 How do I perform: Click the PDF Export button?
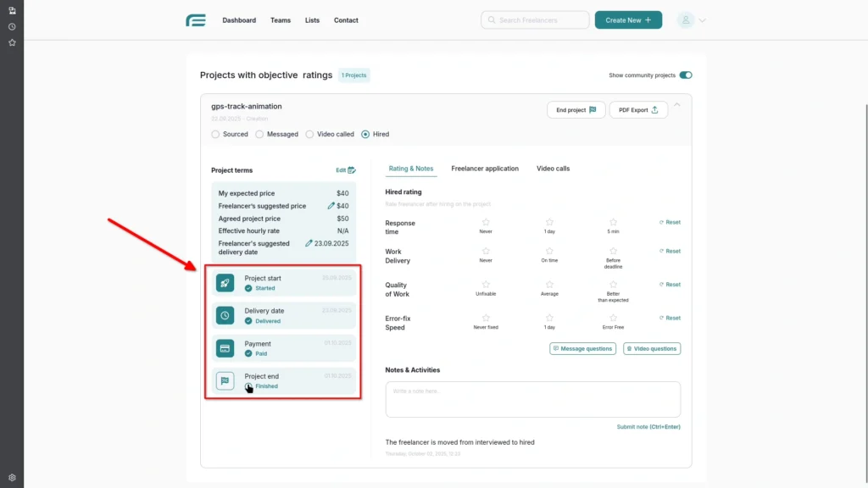(x=638, y=110)
